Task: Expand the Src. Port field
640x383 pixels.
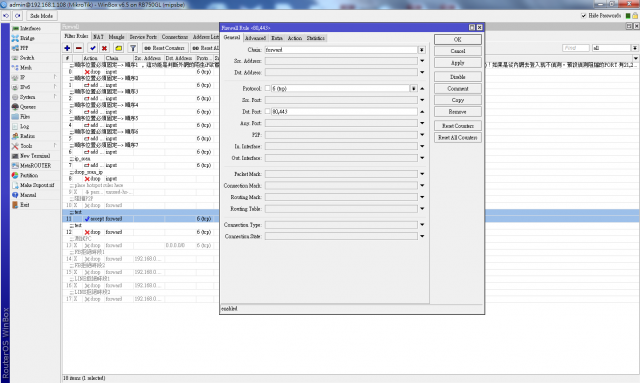Action: (422, 100)
